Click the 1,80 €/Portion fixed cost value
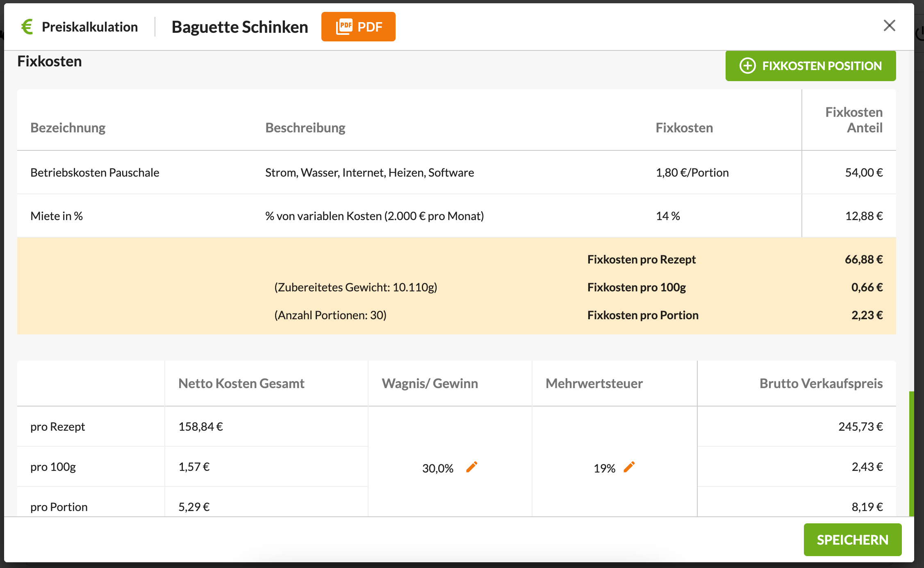The height and width of the screenshot is (568, 924). tap(692, 173)
